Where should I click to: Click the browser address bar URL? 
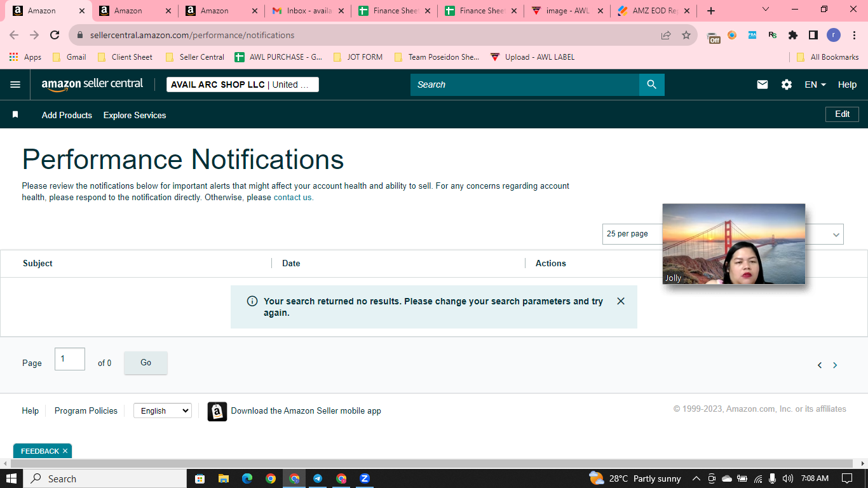192,35
